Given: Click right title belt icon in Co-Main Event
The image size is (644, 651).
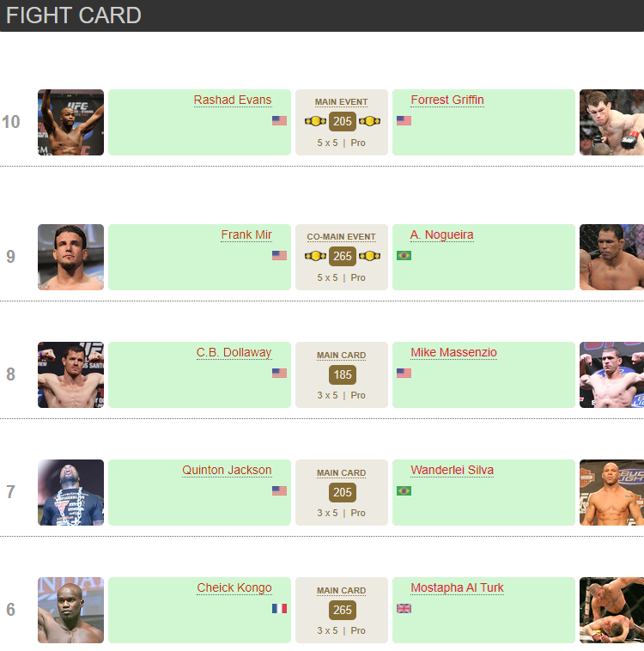Looking at the screenshot, I should click(369, 256).
